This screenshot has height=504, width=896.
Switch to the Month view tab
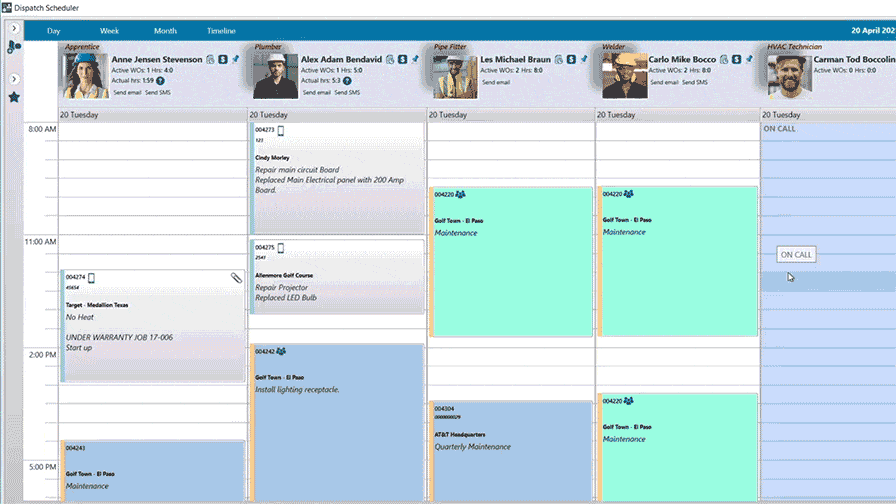(x=165, y=31)
